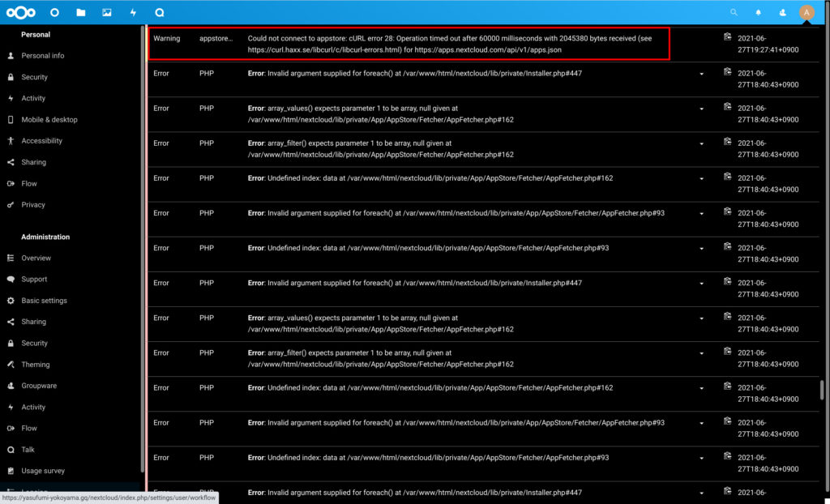Open the search magnifier icon
This screenshot has width=830, height=504.
(734, 12)
